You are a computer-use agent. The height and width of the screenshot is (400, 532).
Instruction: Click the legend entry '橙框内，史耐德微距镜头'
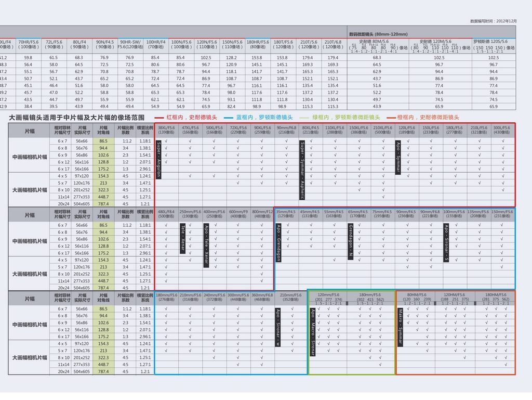pyautogui.click(x=428, y=118)
